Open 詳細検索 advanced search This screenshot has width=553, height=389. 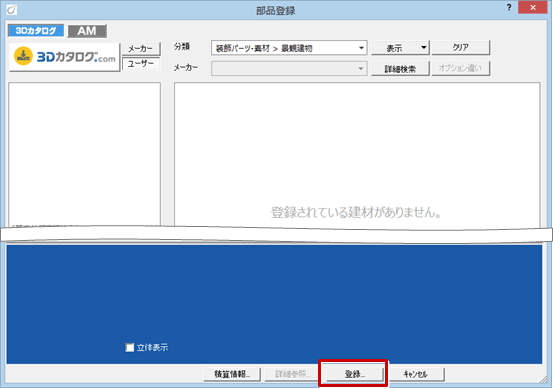tap(400, 69)
